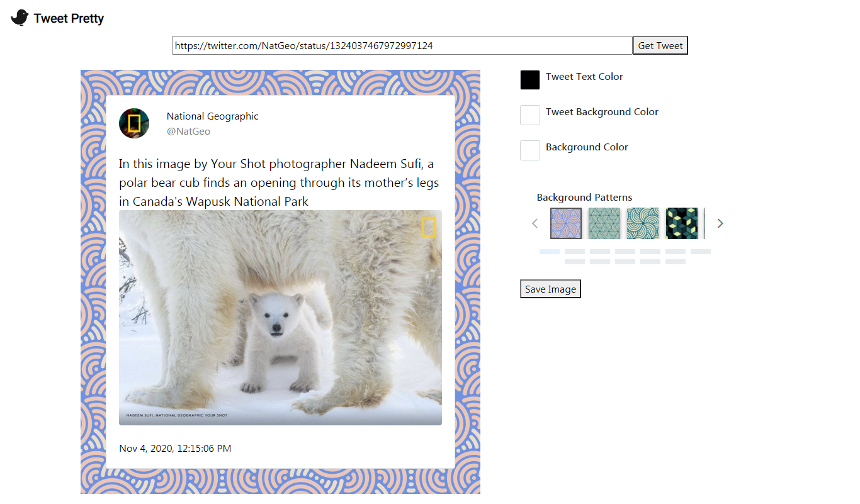Click the polar bear cub photo
Image resolution: width=860 pixels, height=504 pixels.
coord(280,318)
